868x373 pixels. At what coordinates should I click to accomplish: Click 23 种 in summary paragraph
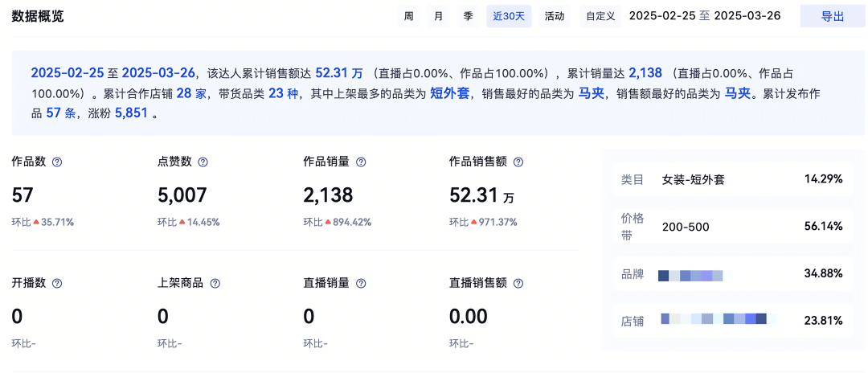284,93
